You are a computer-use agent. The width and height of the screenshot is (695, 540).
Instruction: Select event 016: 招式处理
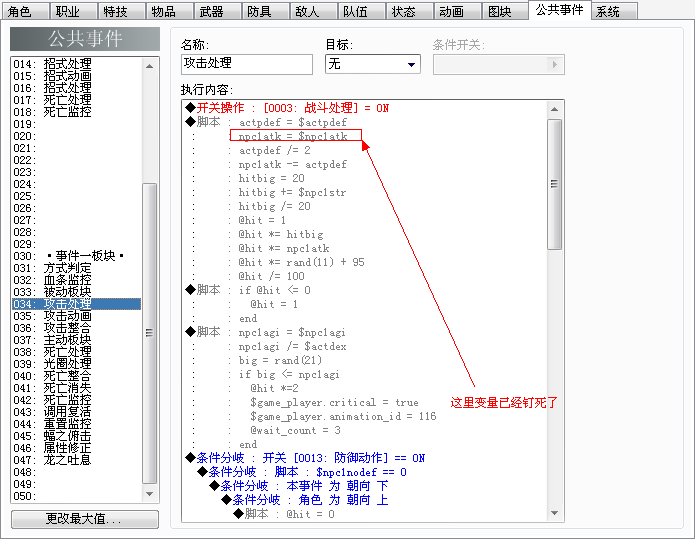76,88
